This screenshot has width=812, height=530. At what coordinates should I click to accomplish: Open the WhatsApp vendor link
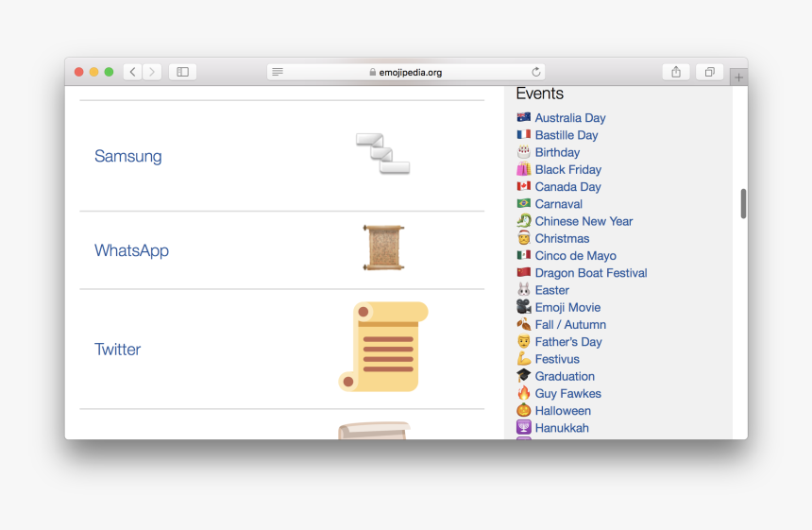pos(131,250)
